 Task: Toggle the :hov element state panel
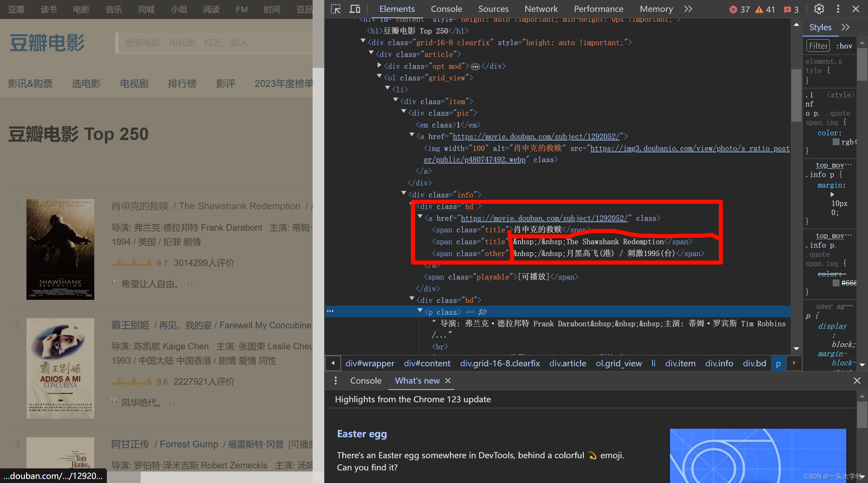(844, 46)
